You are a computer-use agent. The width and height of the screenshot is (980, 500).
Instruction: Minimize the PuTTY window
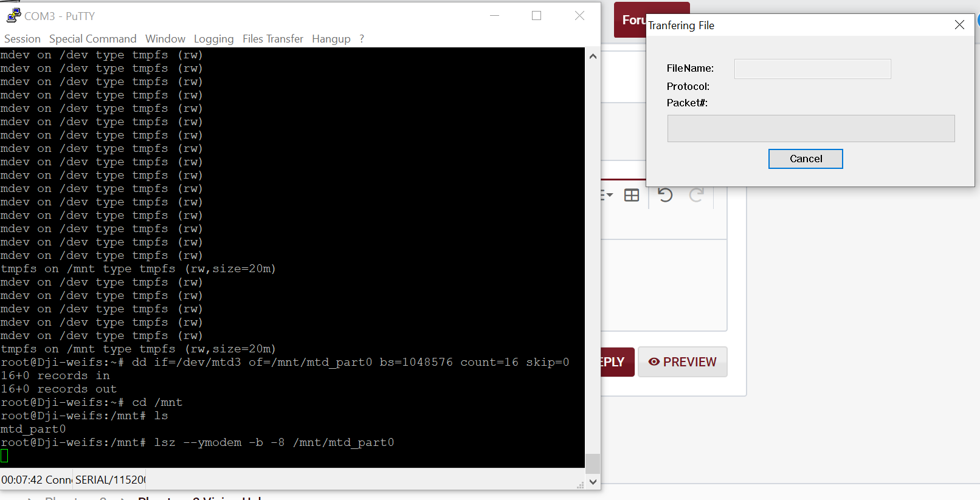495,16
